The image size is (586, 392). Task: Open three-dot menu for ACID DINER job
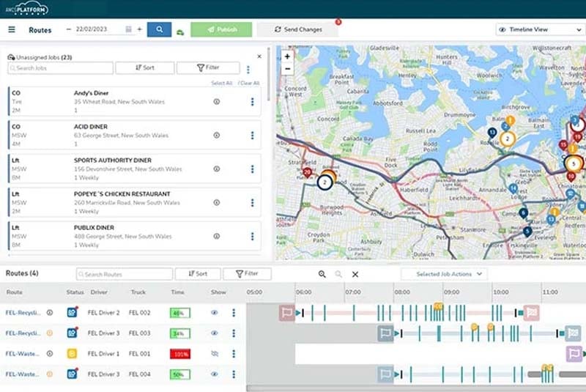(x=252, y=136)
